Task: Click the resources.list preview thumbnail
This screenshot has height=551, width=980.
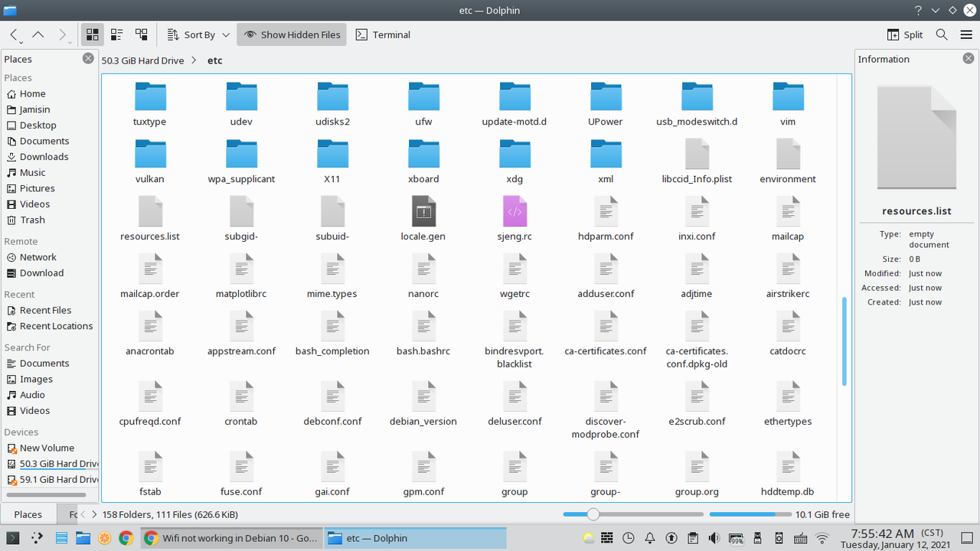Action: tap(916, 136)
